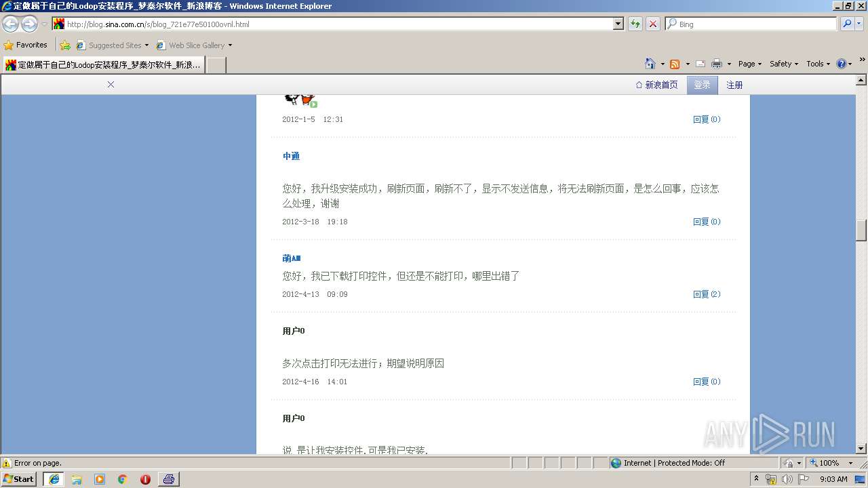Click first 用户0 commenter name

pos(294,331)
